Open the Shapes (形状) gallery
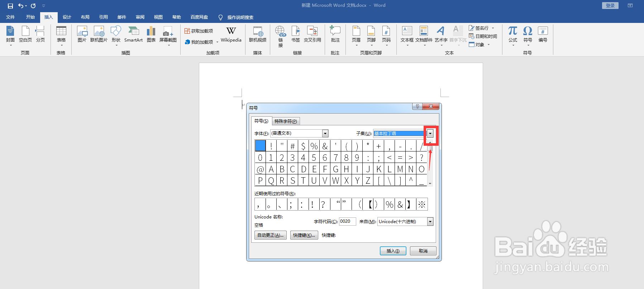 pos(116,35)
